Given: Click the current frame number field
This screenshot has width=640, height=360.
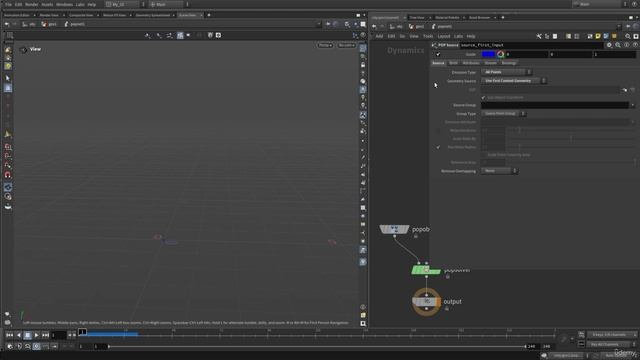Looking at the screenshot, I should tap(58, 335).
